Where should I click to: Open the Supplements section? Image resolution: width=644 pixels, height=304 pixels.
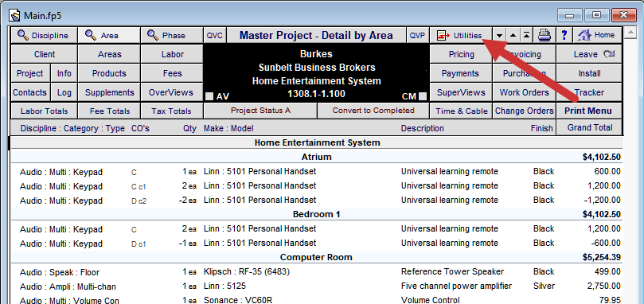click(109, 92)
